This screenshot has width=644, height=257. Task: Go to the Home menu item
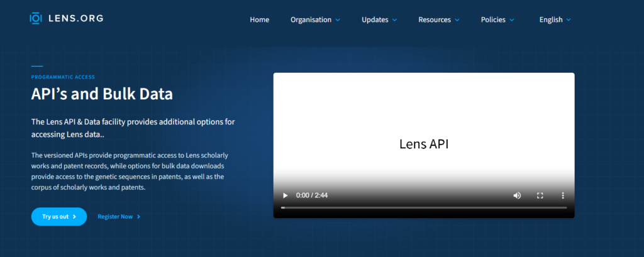(260, 19)
